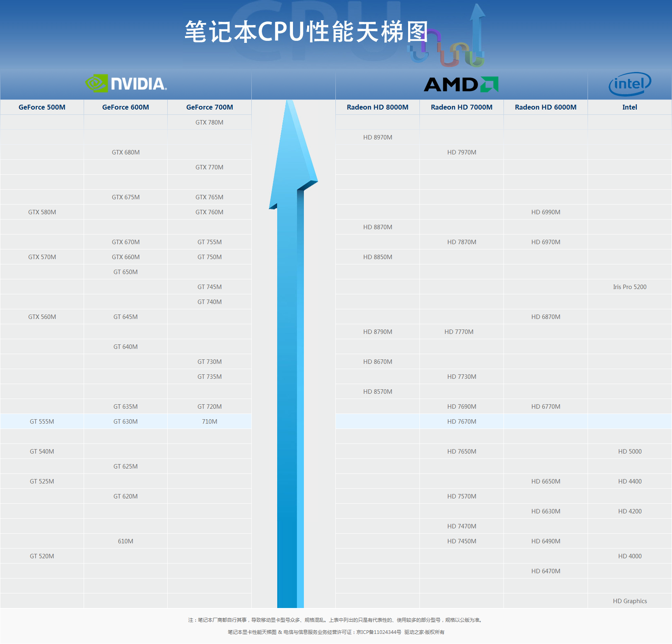This screenshot has width=672, height=644.
Task: Click the GT 555M cell
Action: (x=42, y=422)
